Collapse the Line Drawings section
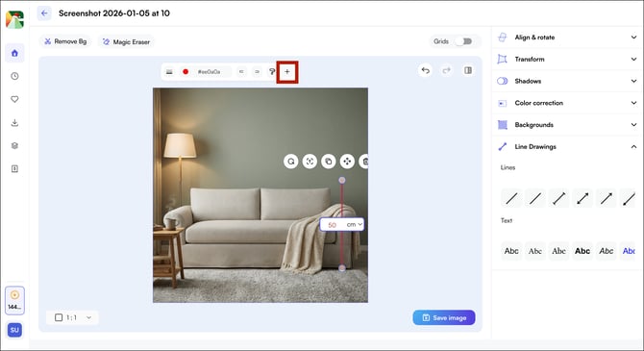This screenshot has width=644, height=351. [566, 147]
